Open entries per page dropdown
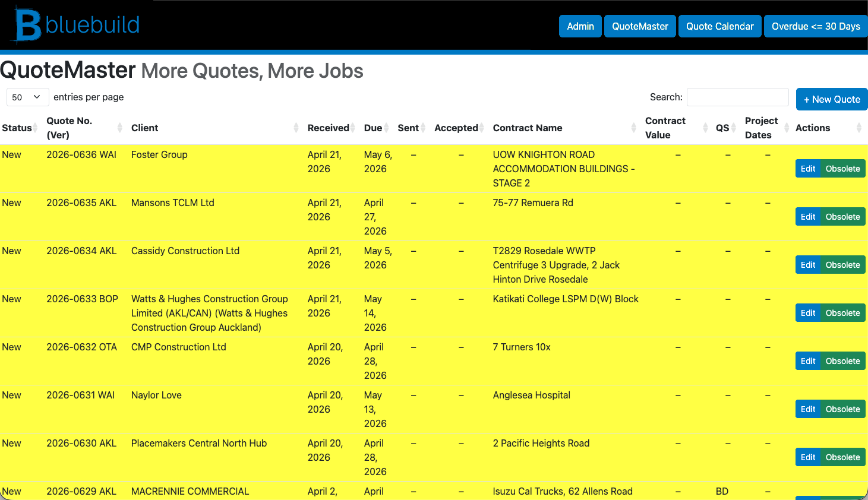This screenshot has width=868, height=500. tap(27, 97)
